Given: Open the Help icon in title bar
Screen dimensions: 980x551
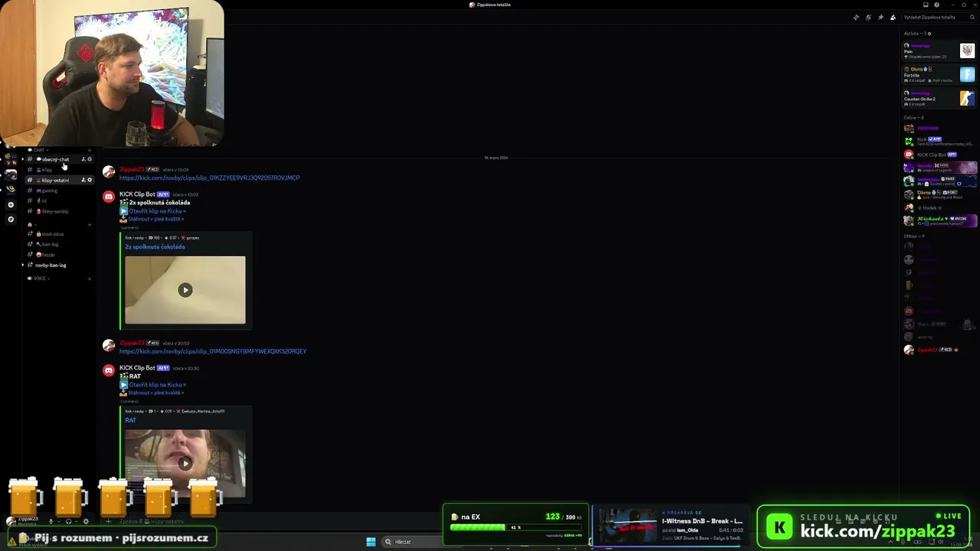Looking at the screenshot, I should click(936, 5).
